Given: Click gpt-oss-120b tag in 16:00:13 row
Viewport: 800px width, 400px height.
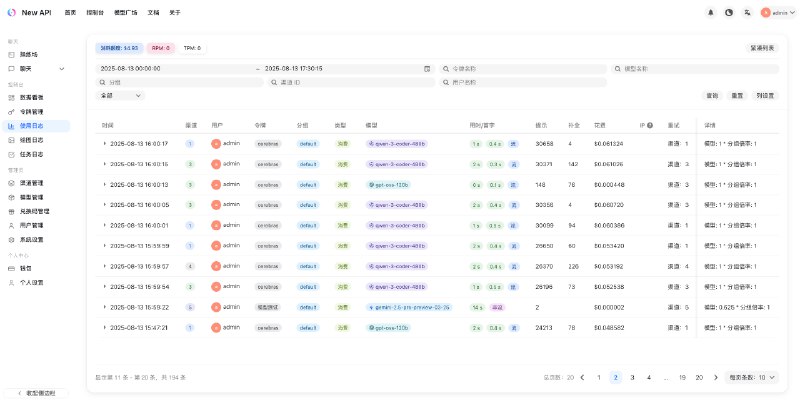Looking at the screenshot, I should coord(389,185).
